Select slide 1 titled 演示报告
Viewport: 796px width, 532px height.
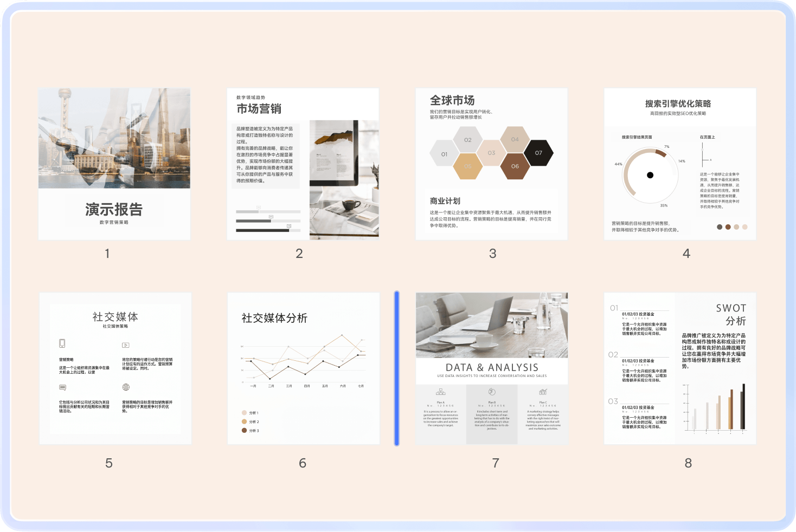(114, 164)
